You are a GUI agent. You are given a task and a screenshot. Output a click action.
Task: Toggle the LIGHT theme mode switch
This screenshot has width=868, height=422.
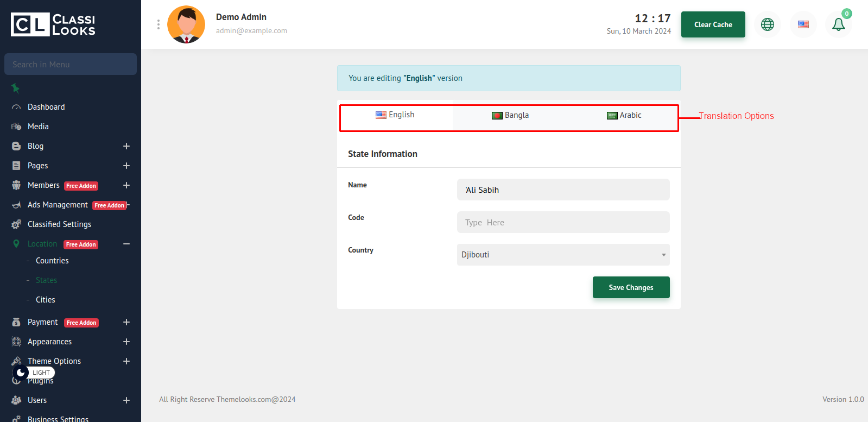34,373
